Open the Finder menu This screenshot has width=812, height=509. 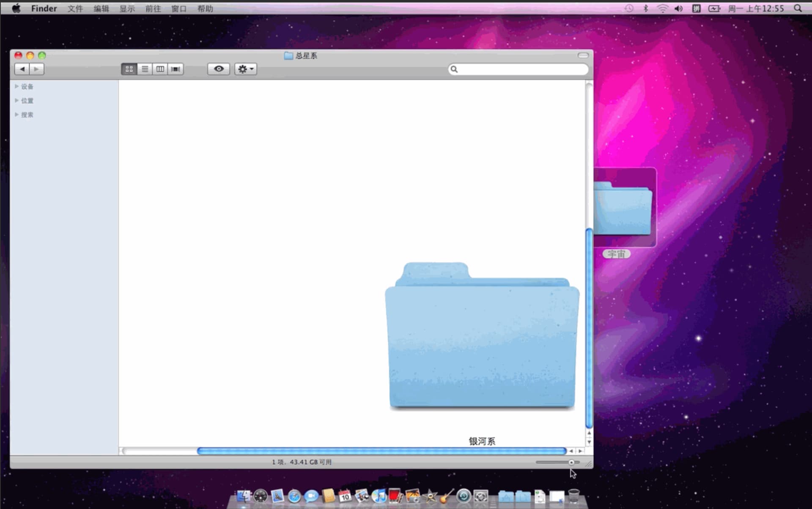click(x=44, y=8)
